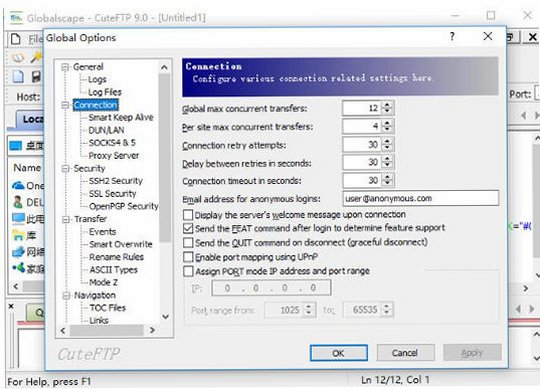Decrease Per site max concurrent transfers
Viewport: 540px width, 389px height.
[x=387, y=130]
